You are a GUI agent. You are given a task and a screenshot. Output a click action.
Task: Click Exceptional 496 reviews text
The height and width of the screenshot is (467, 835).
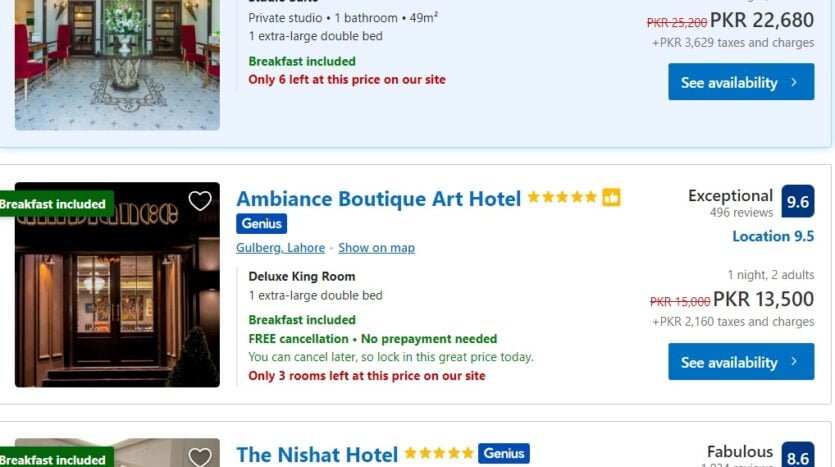(730, 202)
